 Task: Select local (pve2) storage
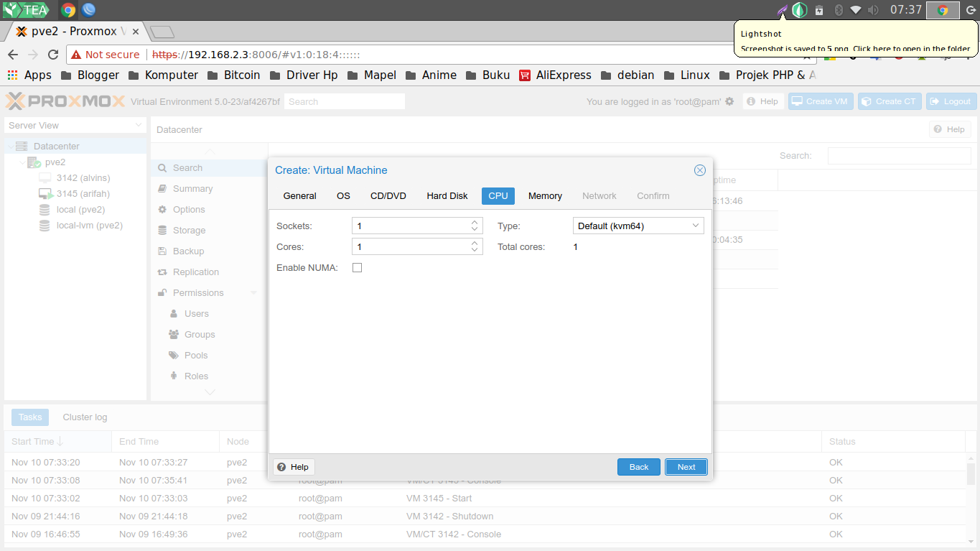click(81, 209)
